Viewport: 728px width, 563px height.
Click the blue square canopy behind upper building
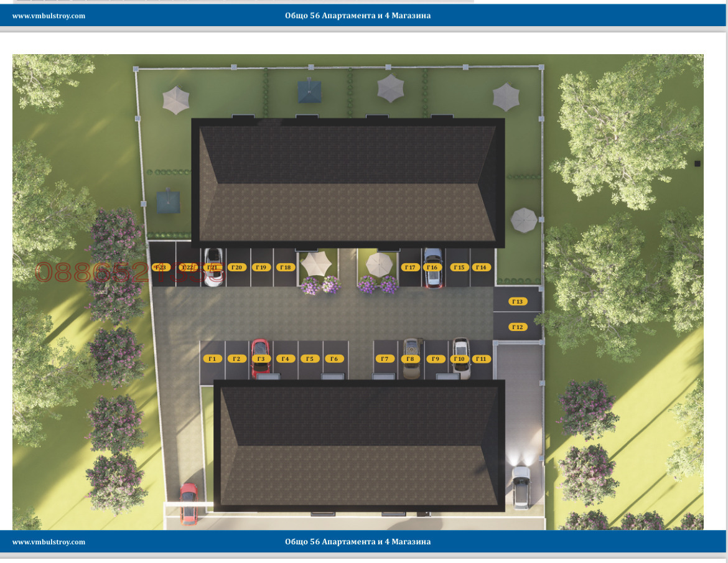(x=309, y=91)
